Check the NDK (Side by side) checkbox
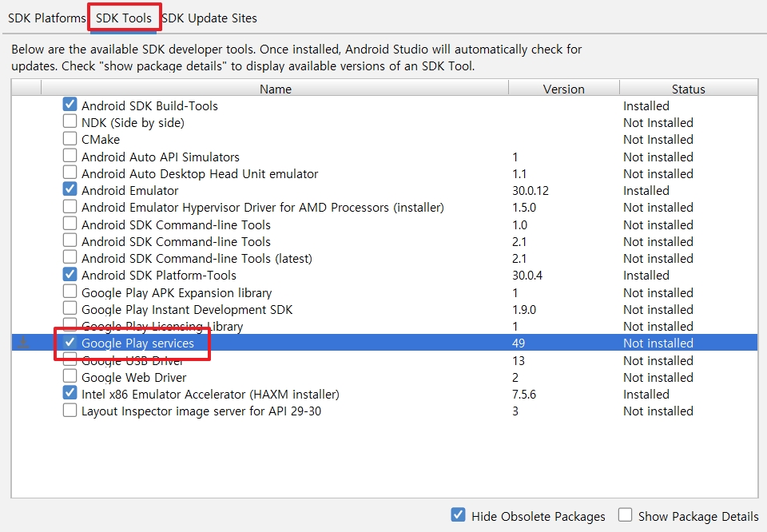767x532 pixels. click(70, 121)
